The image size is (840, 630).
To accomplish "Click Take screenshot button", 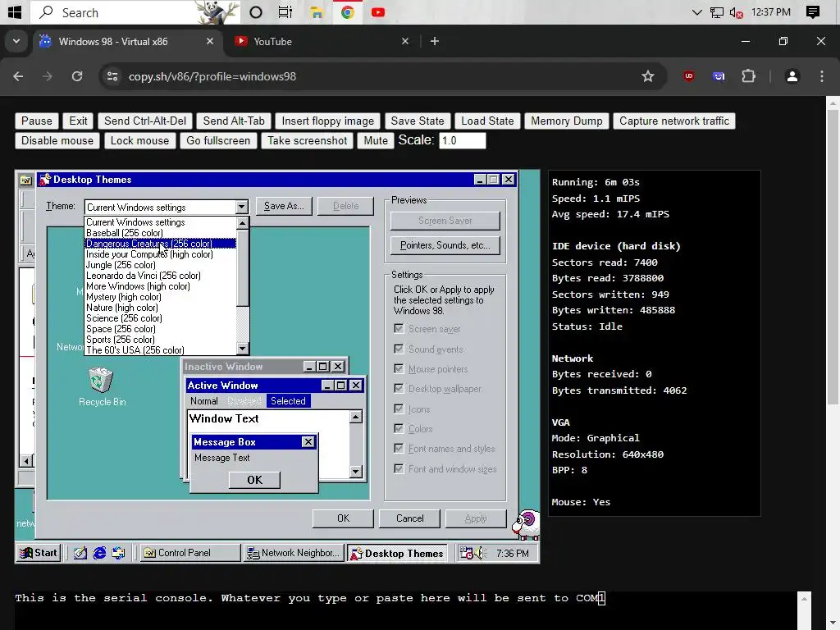I will coord(307,141).
